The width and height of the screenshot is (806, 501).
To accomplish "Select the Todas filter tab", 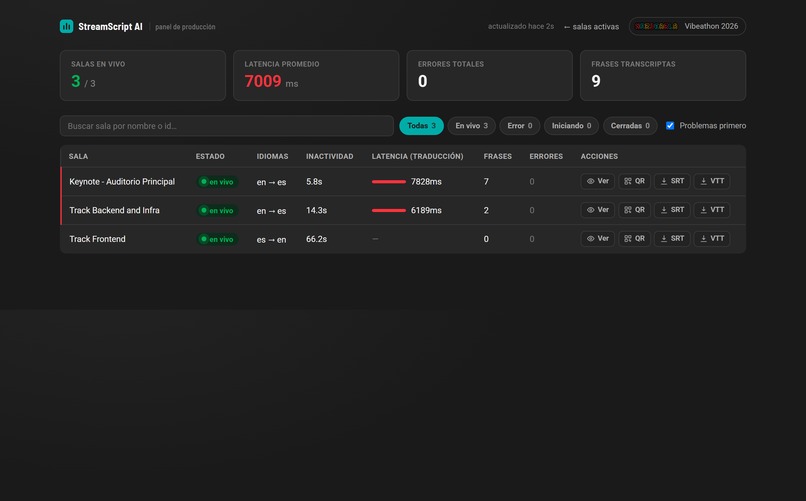I will [x=422, y=126].
